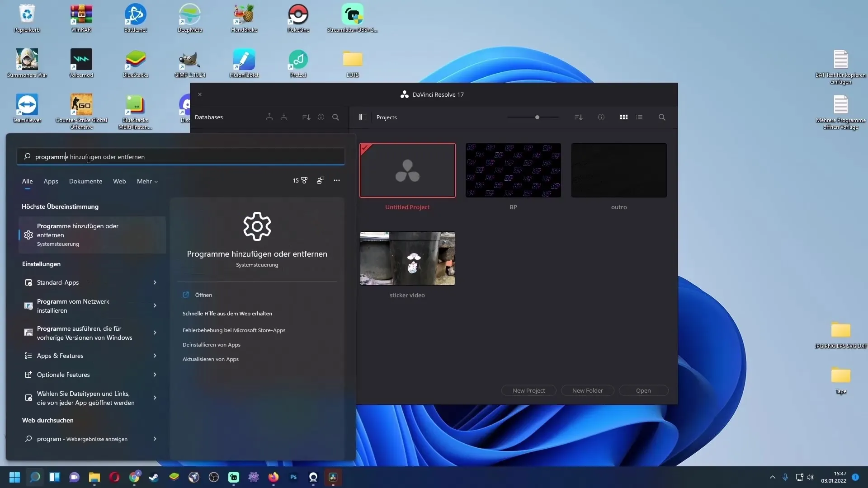Click the DaVinci Resolve icon in titlebar

(x=404, y=94)
